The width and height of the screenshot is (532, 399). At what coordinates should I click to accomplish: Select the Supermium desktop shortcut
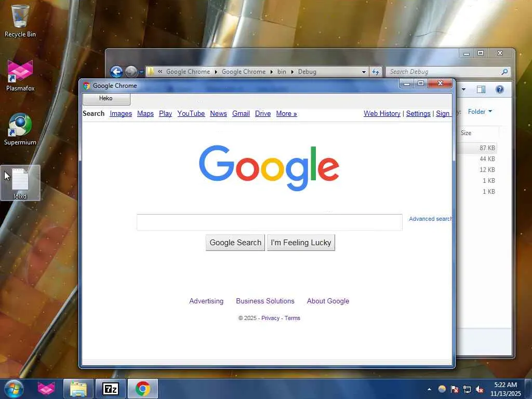pyautogui.click(x=20, y=129)
